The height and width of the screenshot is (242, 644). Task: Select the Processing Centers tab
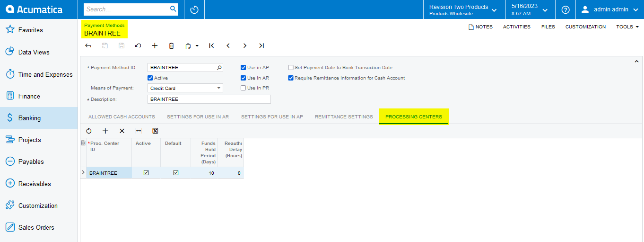point(414,117)
